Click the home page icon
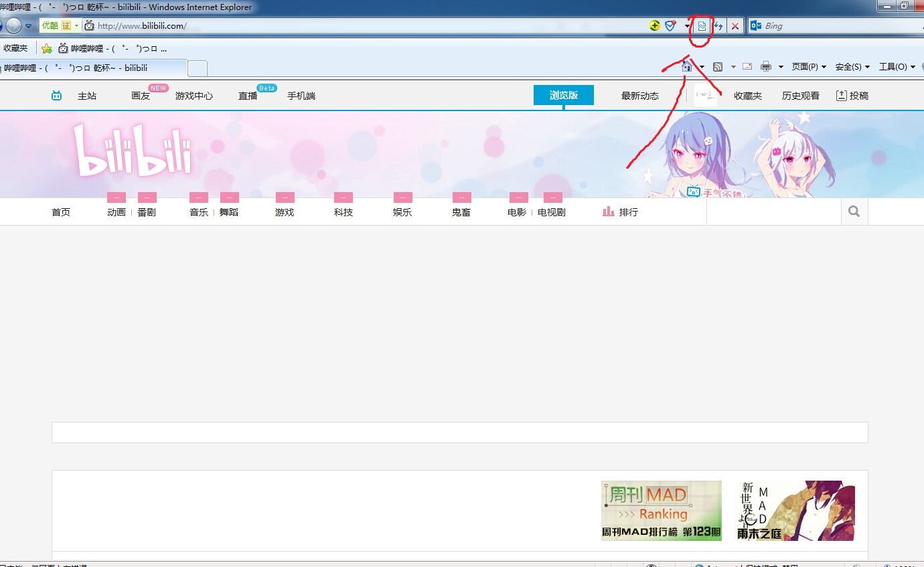 [x=686, y=66]
